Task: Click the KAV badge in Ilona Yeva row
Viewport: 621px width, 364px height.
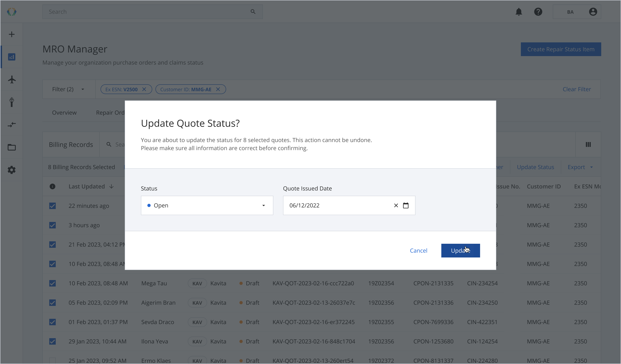Action: click(x=197, y=341)
